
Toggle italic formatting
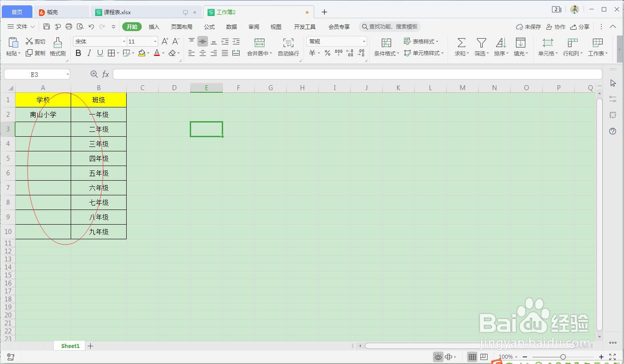pyautogui.click(x=89, y=53)
